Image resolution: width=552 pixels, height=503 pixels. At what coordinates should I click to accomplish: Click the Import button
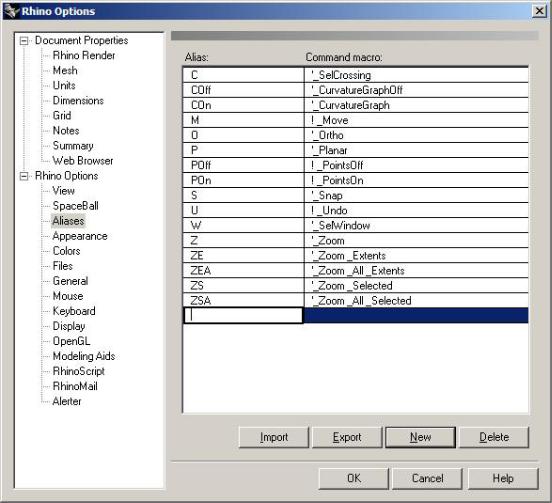tap(274, 437)
